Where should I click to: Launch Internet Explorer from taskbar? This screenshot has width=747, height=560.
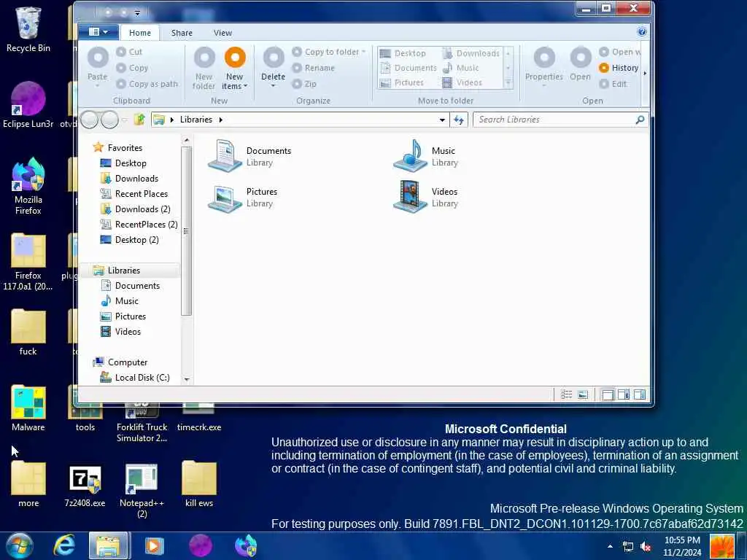(x=64, y=545)
